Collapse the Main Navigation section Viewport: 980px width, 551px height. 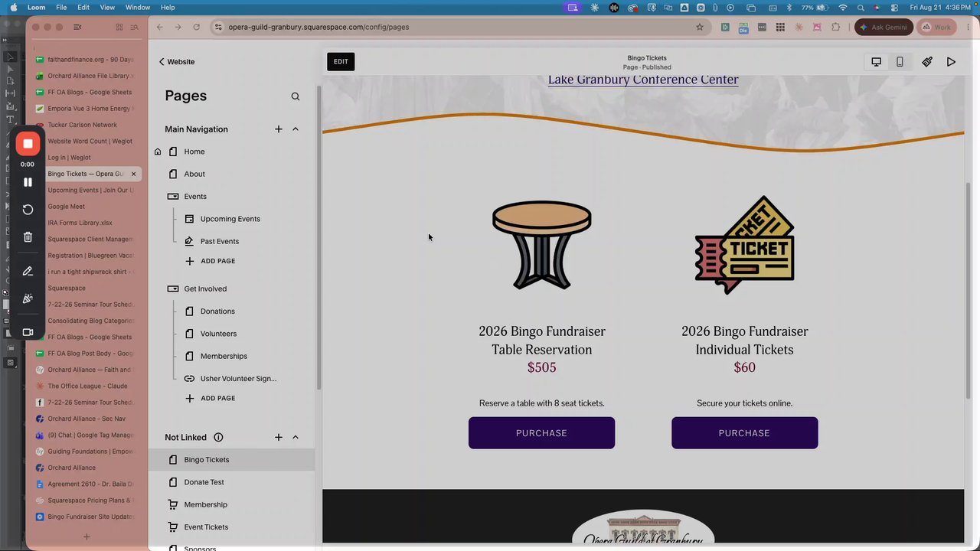click(x=296, y=129)
